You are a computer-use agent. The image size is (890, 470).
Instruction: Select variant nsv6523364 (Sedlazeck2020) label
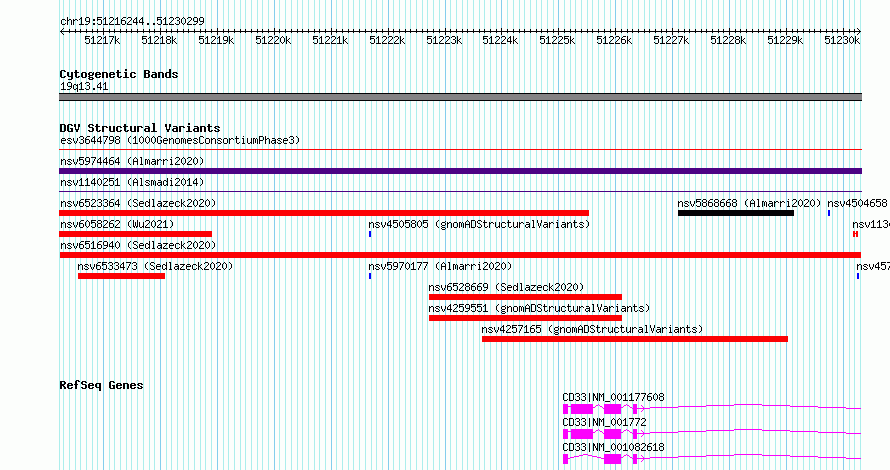pyautogui.click(x=138, y=203)
